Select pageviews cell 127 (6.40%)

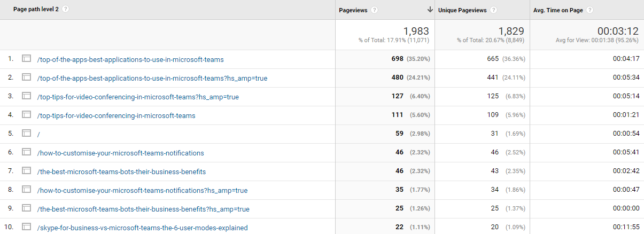[411, 97]
